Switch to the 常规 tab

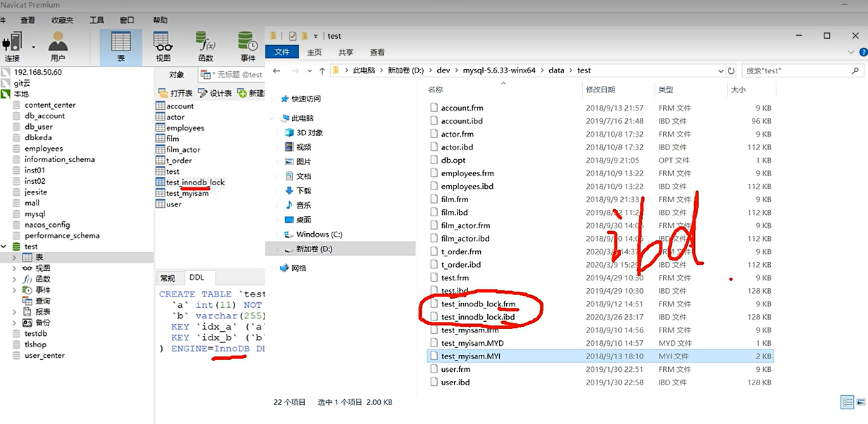[x=168, y=278]
